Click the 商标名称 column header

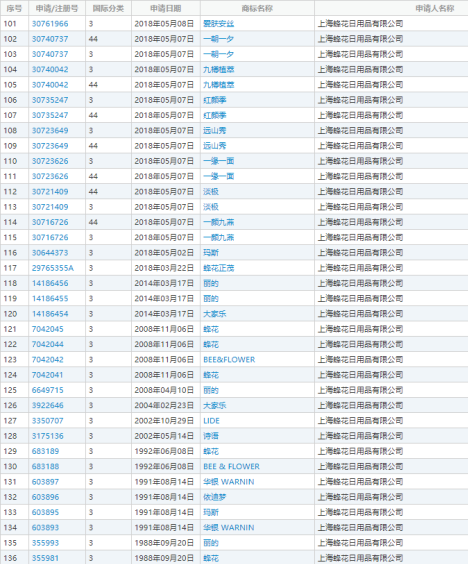(x=257, y=8)
